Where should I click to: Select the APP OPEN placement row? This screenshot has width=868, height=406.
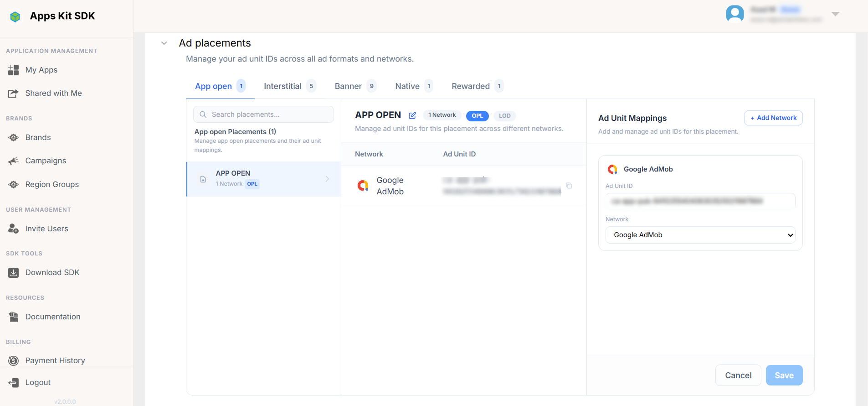pos(264,179)
